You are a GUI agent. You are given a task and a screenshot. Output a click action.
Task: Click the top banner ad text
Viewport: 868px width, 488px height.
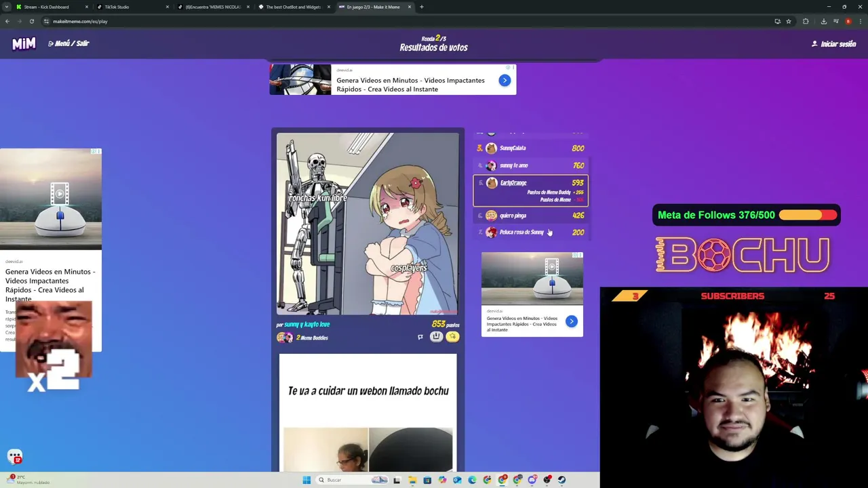point(410,85)
